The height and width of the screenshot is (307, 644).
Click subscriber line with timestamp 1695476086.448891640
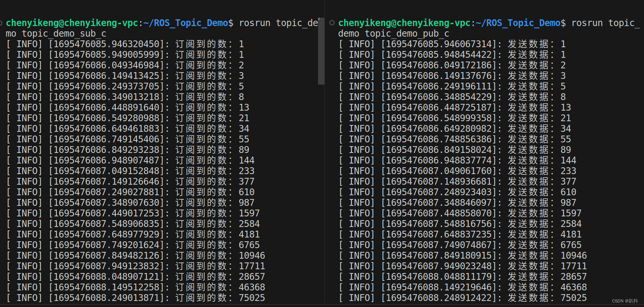point(128,108)
